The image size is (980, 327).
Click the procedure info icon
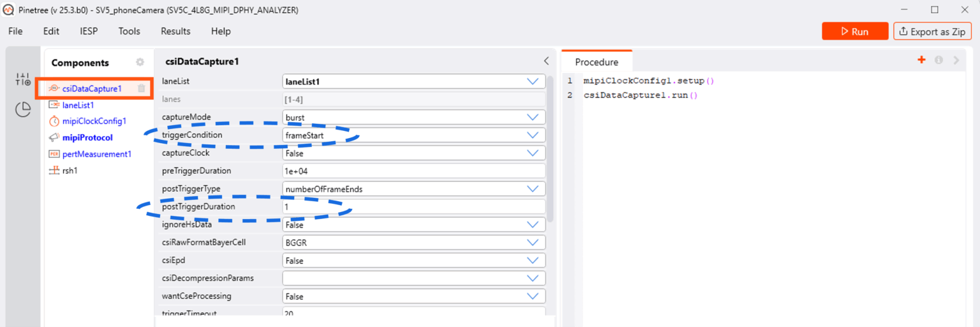coord(939,60)
